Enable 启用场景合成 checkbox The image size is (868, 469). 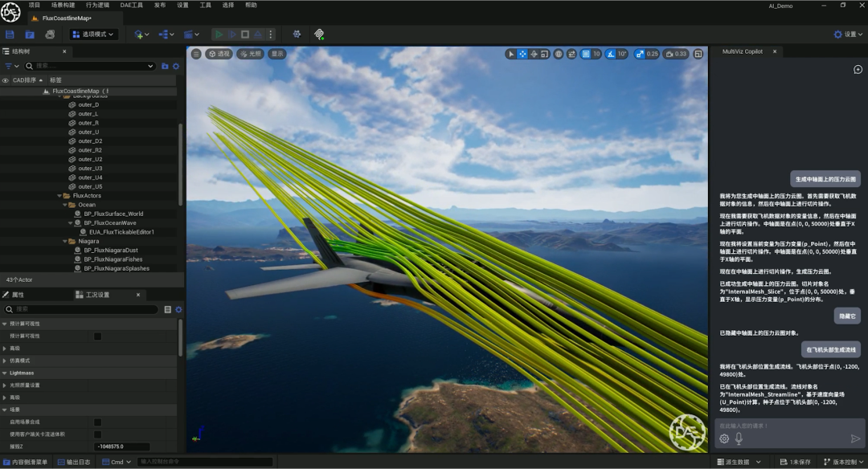(x=97, y=422)
